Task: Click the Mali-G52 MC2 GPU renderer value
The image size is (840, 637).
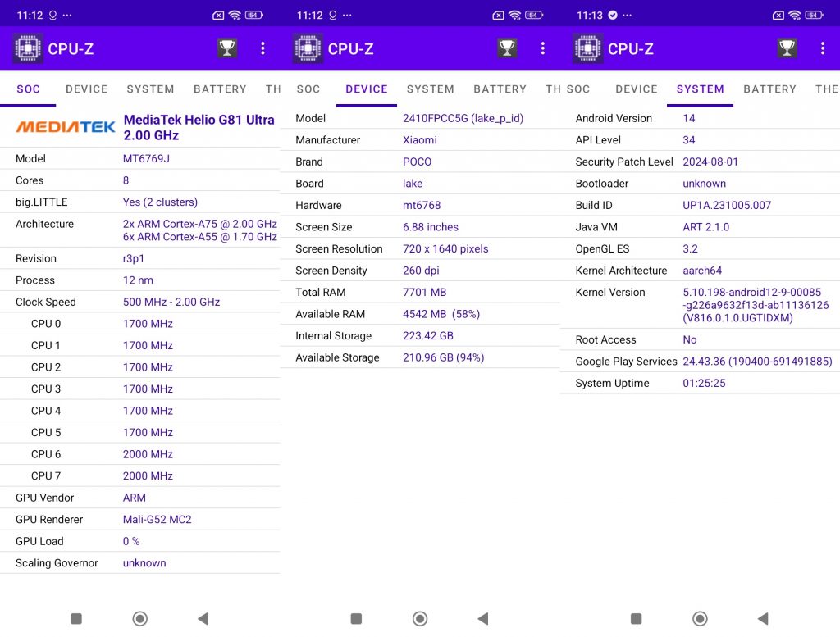Action: pyautogui.click(x=157, y=520)
